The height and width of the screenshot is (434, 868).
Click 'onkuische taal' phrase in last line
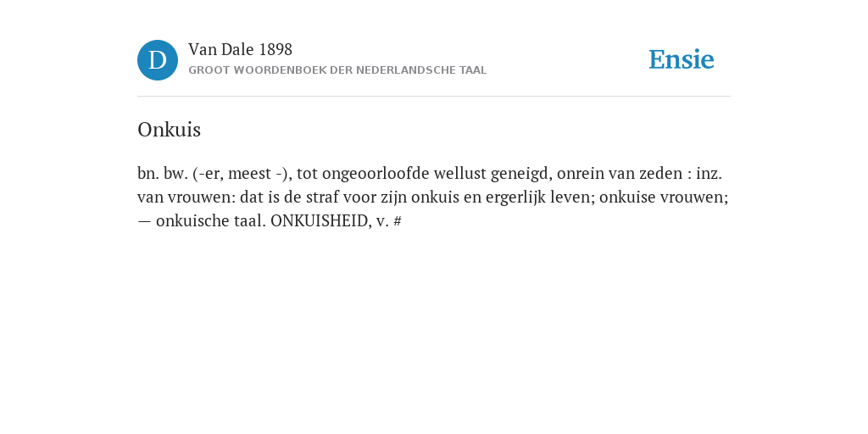pyautogui.click(x=211, y=221)
